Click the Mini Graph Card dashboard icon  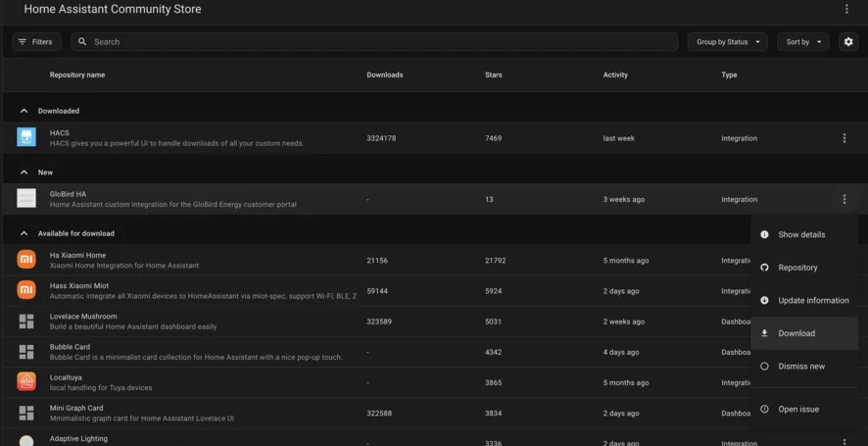click(x=26, y=413)
